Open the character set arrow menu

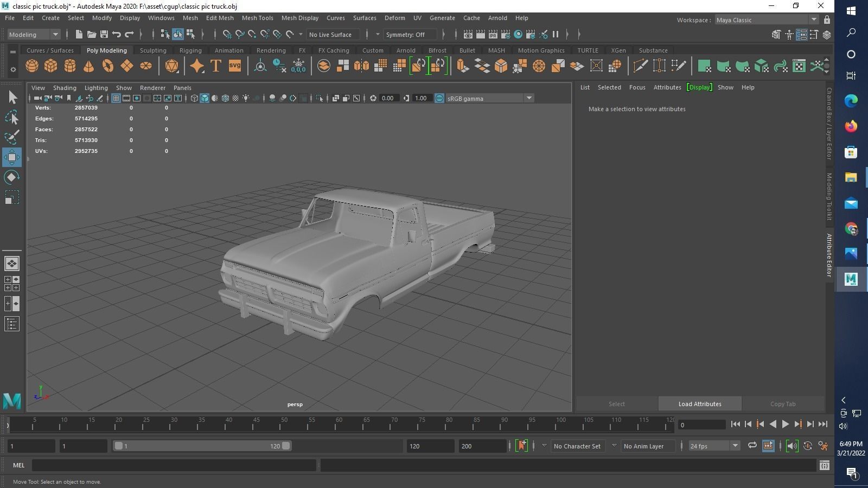544,446
